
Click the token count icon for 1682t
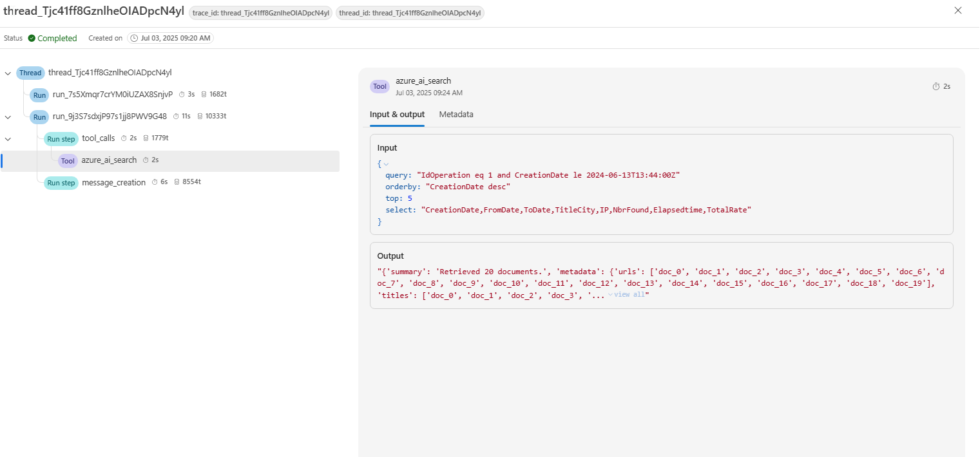(204, 95)
